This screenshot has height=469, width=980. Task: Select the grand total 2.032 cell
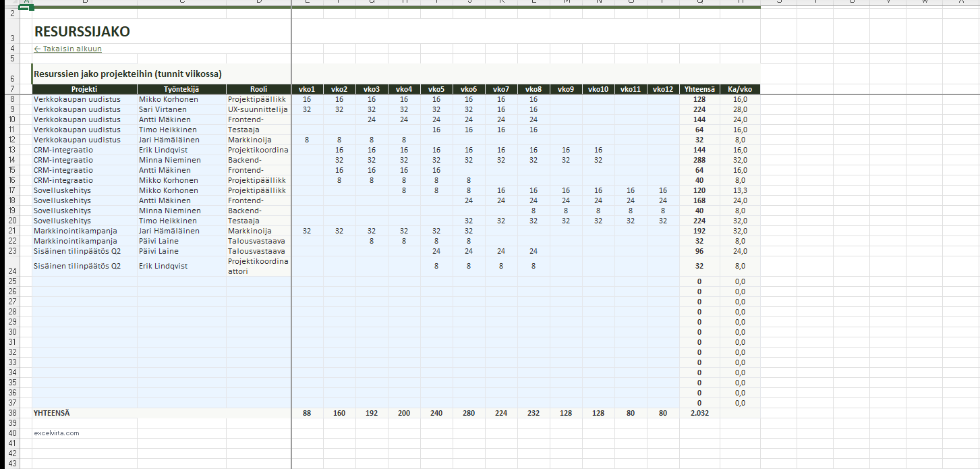point(699,413)
